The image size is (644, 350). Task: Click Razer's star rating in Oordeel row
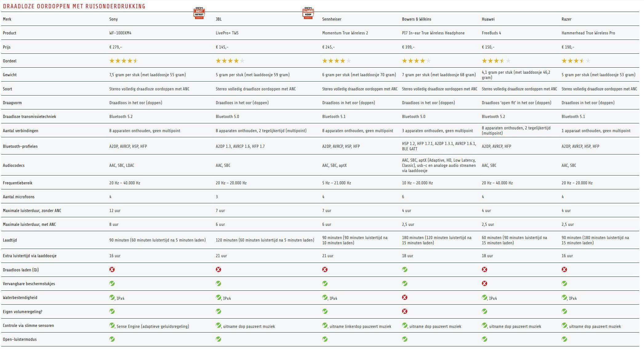[576, 61]
